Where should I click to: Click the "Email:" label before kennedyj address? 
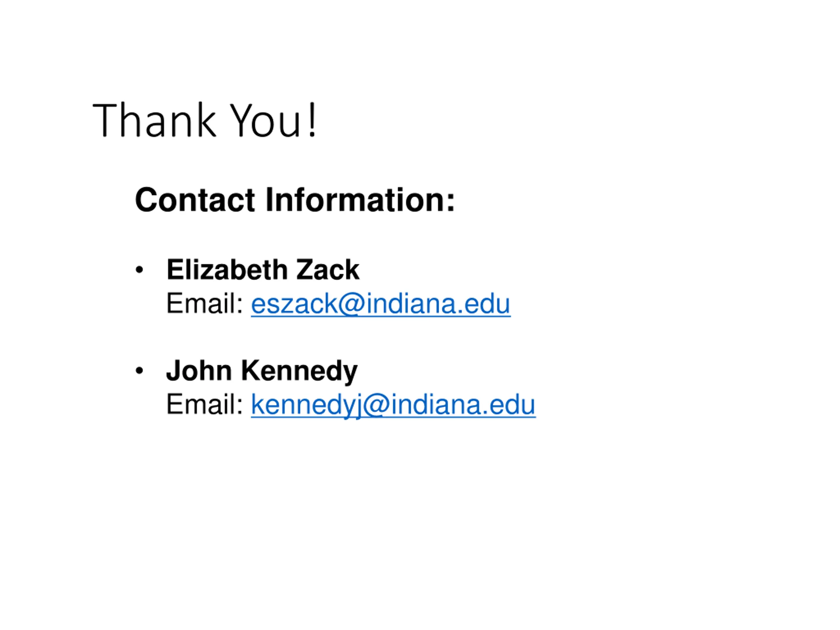[205, 405]
